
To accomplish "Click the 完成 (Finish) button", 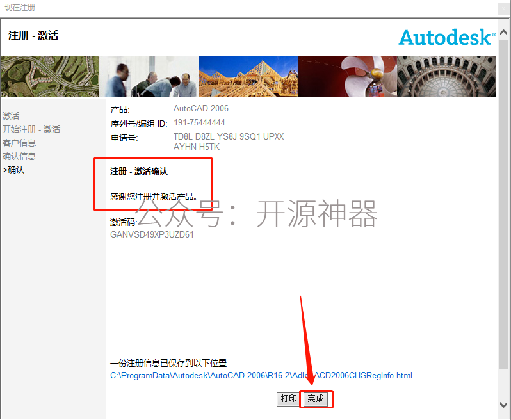I will [316, 399].
